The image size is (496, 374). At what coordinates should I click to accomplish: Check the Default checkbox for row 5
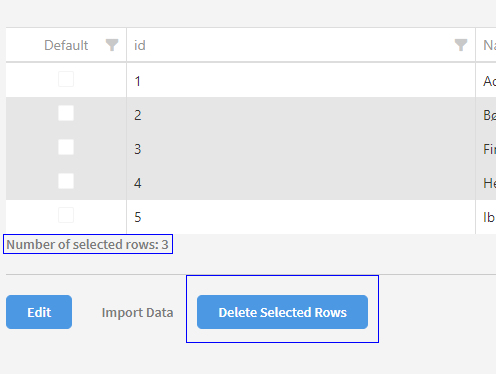pos(66,215)
